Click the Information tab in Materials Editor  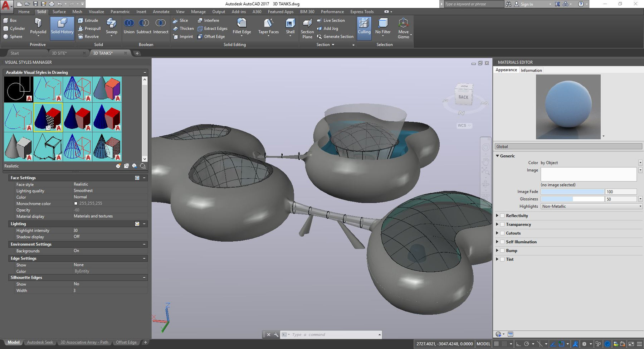tap(531, 71)
